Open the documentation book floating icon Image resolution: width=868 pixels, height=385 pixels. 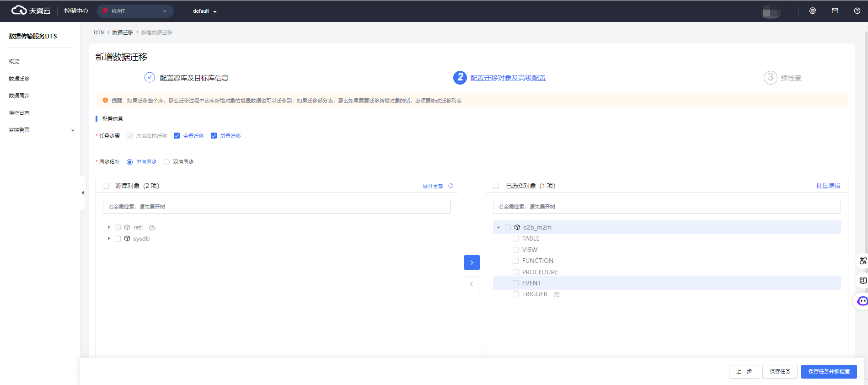click(x=863, y=281)
